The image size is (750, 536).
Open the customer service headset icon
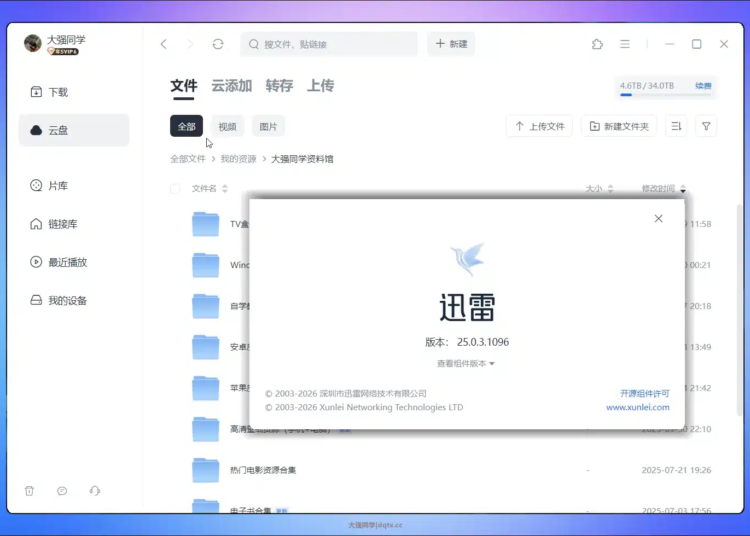[x=95, y=491]
